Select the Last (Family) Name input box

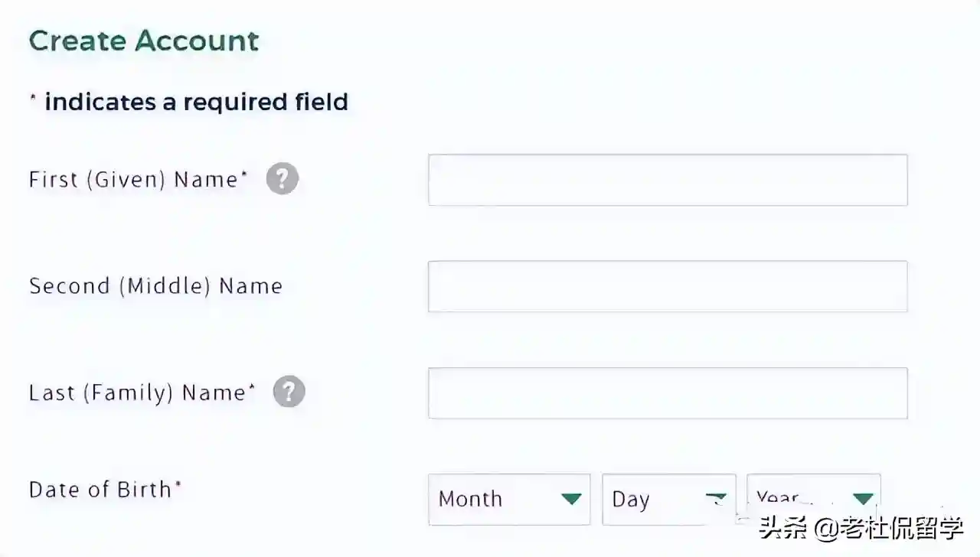click(667, 393)
